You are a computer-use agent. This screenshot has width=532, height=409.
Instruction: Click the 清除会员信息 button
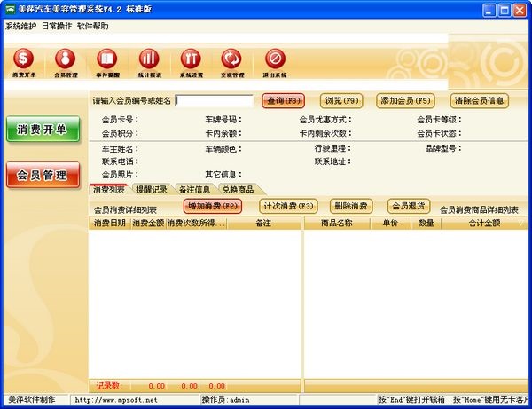pos(479,101)
